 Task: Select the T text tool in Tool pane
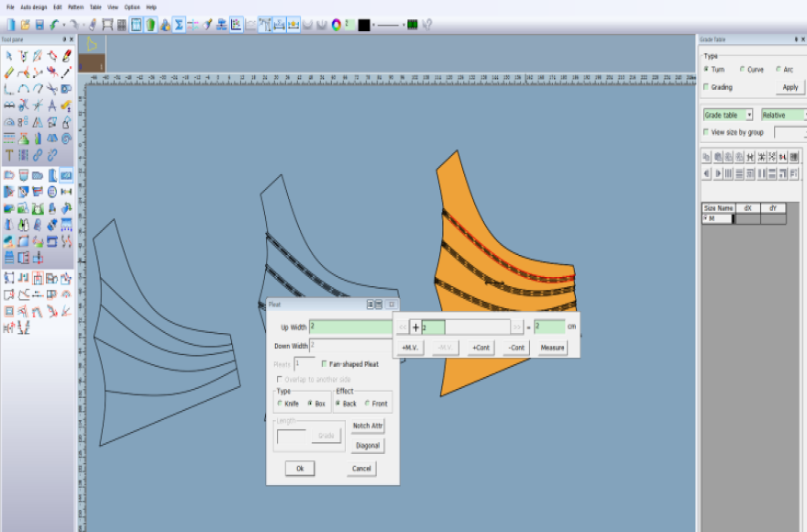click(x=9, y=154)
